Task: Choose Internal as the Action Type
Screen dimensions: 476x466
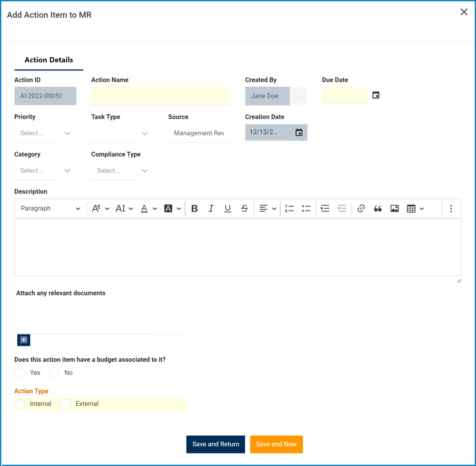Action: pos(20,404)
